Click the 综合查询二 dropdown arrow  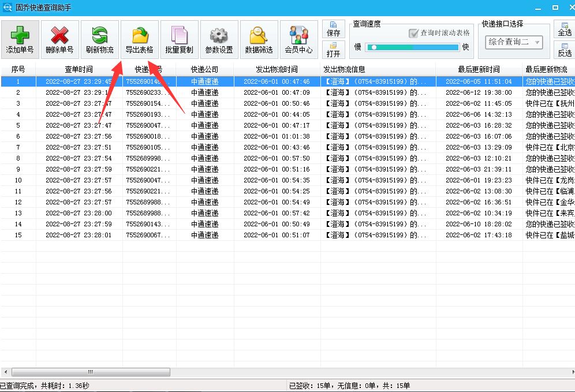click(x=536, y=42)
